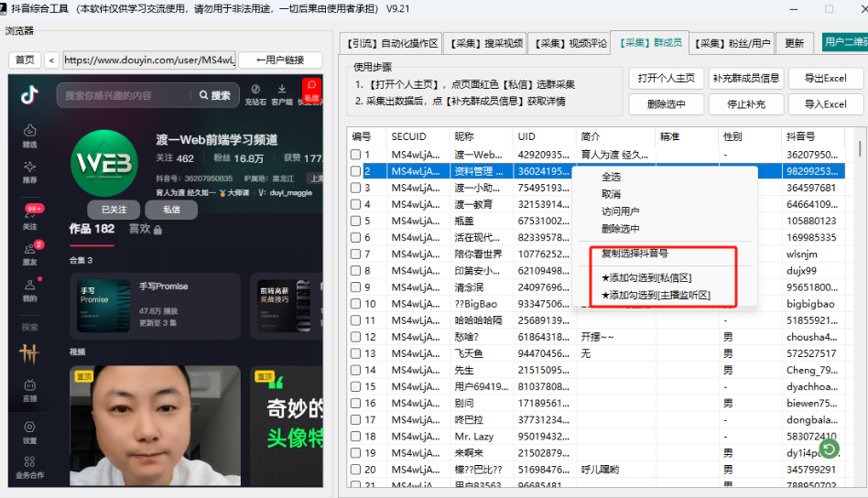This screenshot has height=498, width=868.
Task: Switch to 【采集】视频评论 tab
Action: (x=570, y=43)
